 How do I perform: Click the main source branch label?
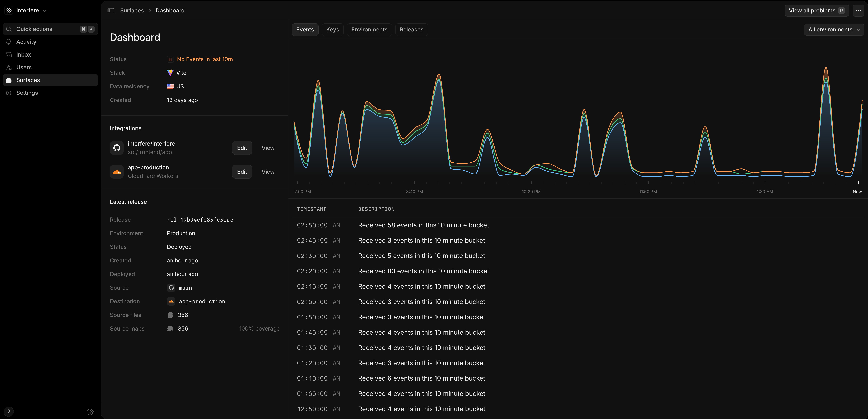click(x=185, y=288)
